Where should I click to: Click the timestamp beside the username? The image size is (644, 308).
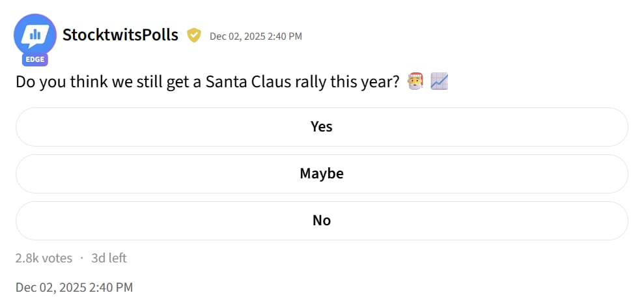(x=255, y=36)
